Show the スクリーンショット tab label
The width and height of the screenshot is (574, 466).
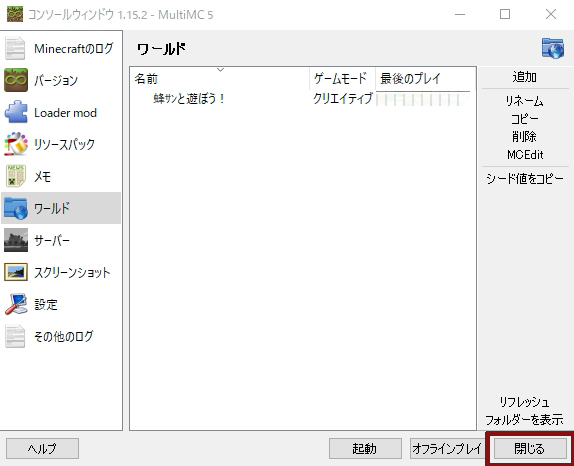tap(72, 272)
